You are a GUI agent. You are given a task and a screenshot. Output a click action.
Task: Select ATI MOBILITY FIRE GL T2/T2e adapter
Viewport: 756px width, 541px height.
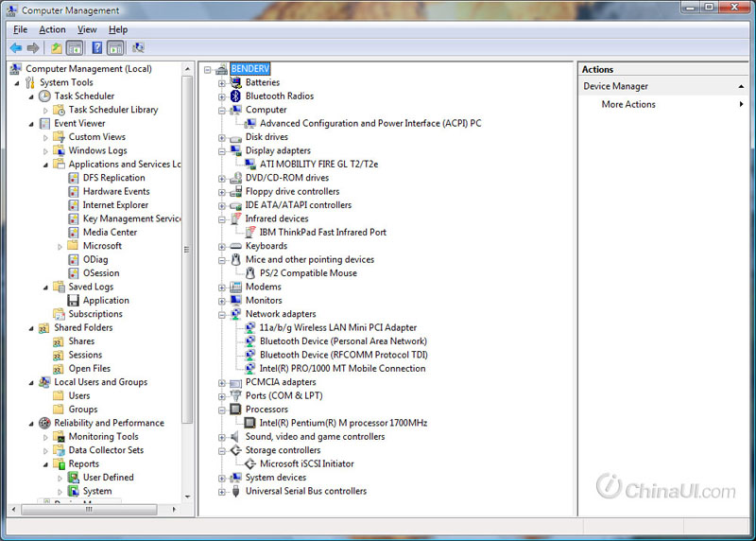(x=318, y=164)
